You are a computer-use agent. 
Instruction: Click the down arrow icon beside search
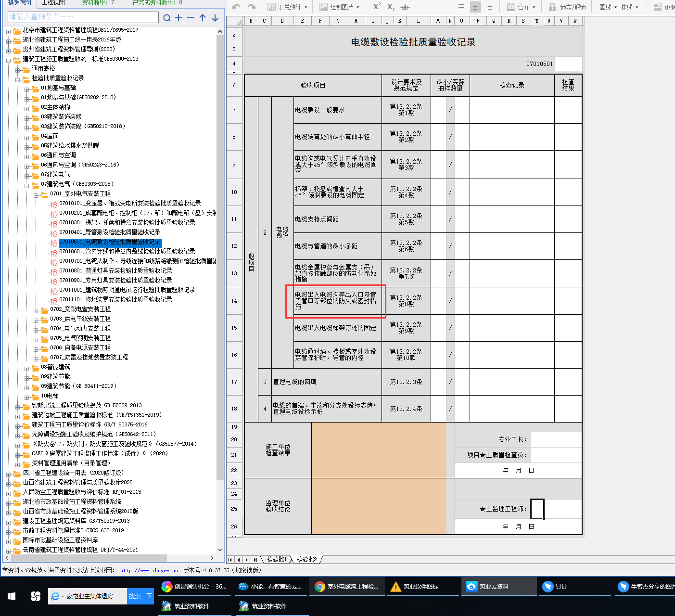point(215,18)
